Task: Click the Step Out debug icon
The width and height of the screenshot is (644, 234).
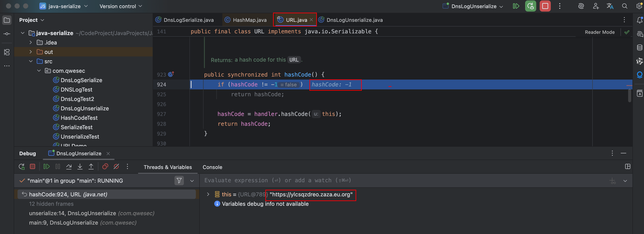Action: pyautogui.click(x=91, y=166)
